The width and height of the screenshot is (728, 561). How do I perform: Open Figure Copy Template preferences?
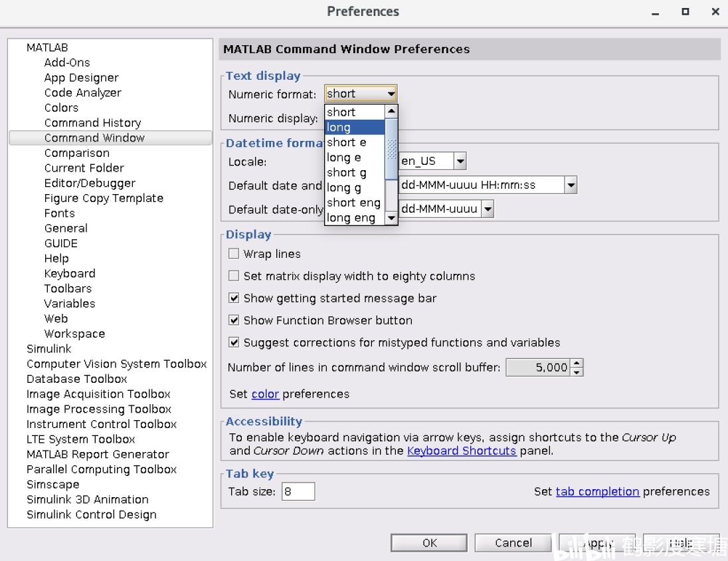tap(104, 198)
